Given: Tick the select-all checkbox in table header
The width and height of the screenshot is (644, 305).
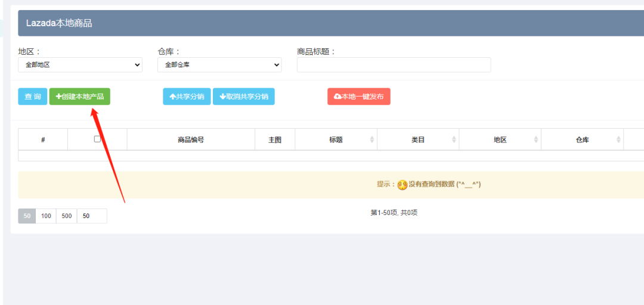Looking at the screenshot, I should click(97, 139).
